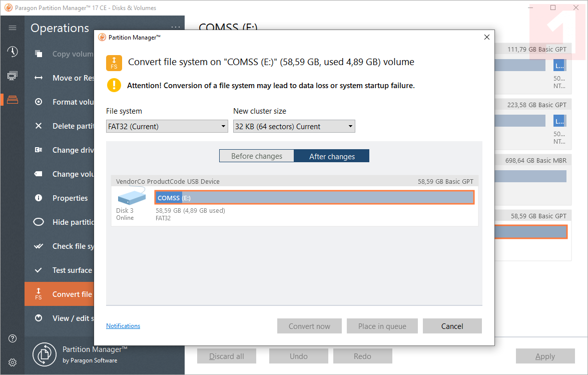Click the Move or Resize arrows icon

pos(39,78)
